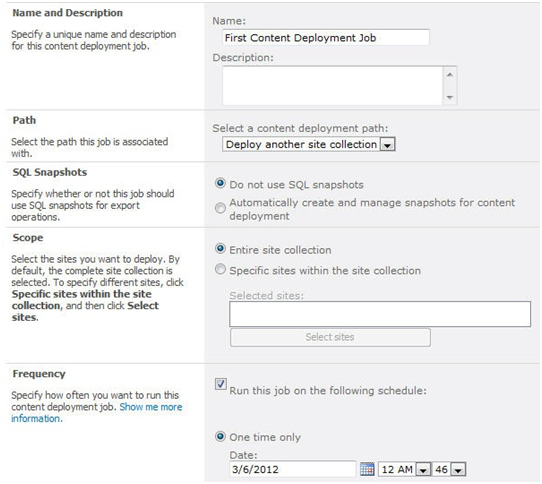Viewport: 542px width, 484px height.
Task: Click the job Name text field
Action: click(x=326, y=37)
